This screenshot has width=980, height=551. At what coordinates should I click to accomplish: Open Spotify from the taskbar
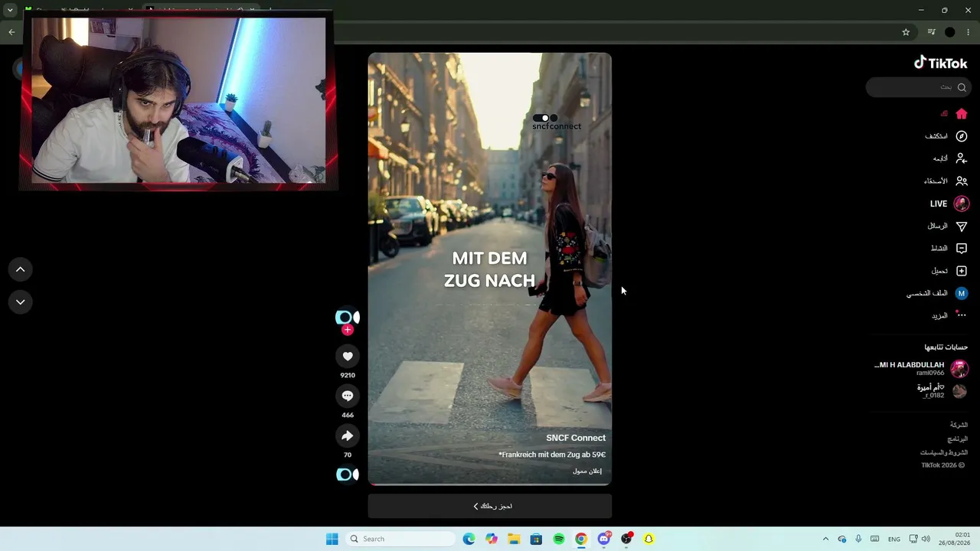tap(559, 539)
